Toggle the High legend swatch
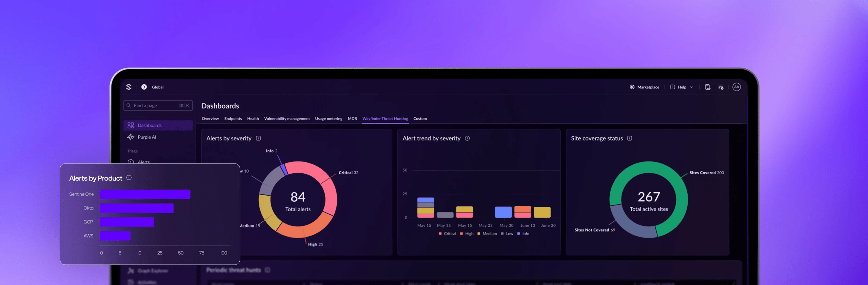This screenshot has height=285, width=868. pyautogui.click(x=461, y=234)
